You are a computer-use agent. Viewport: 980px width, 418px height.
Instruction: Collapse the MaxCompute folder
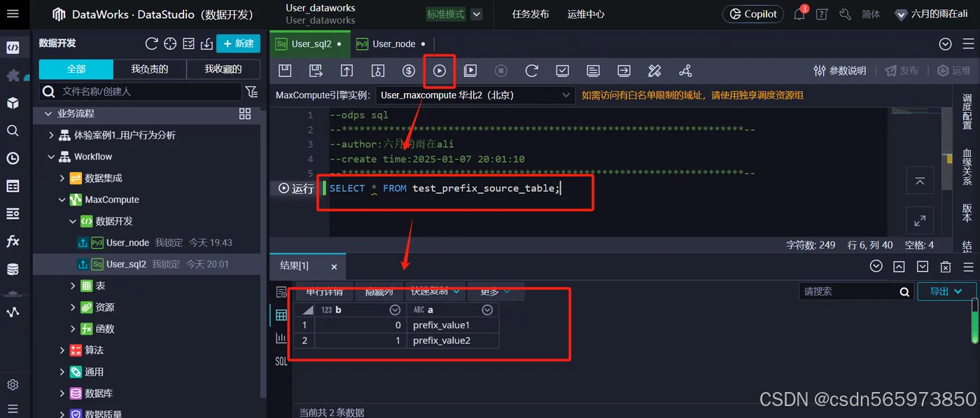[x=62, y=200]
